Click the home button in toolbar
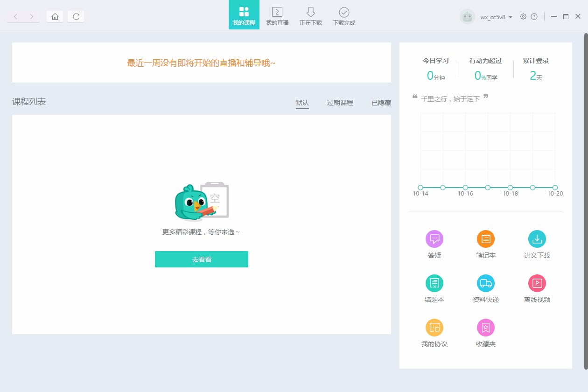Screen dimensions: 588x392 coord(55,16)
